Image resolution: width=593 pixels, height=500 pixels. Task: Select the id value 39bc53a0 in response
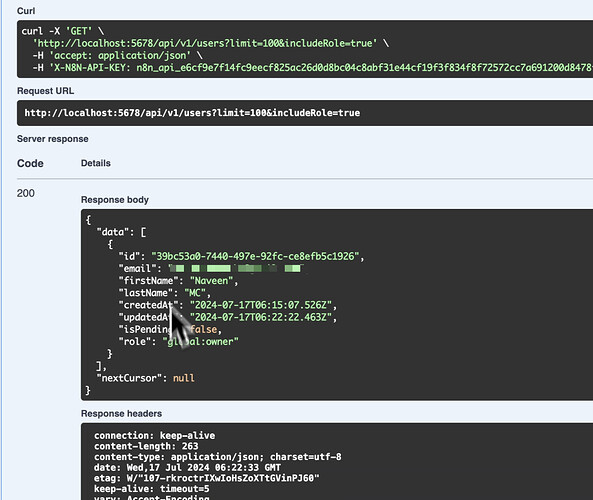pos(255,256)
